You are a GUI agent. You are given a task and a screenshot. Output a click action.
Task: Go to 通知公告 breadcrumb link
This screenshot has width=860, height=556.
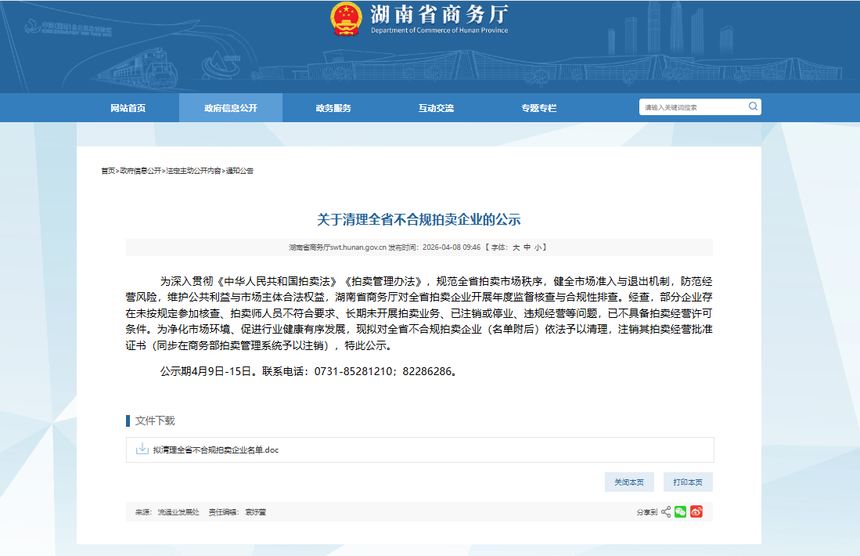tap(239, 171)
